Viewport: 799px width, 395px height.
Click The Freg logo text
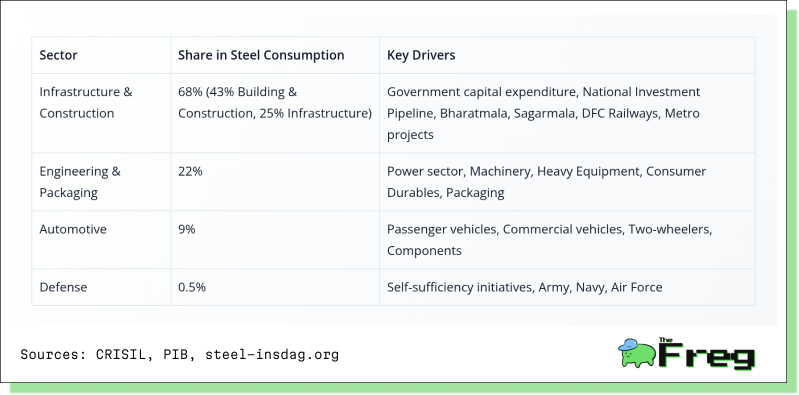pyautogui.click(x=706, y=353)
